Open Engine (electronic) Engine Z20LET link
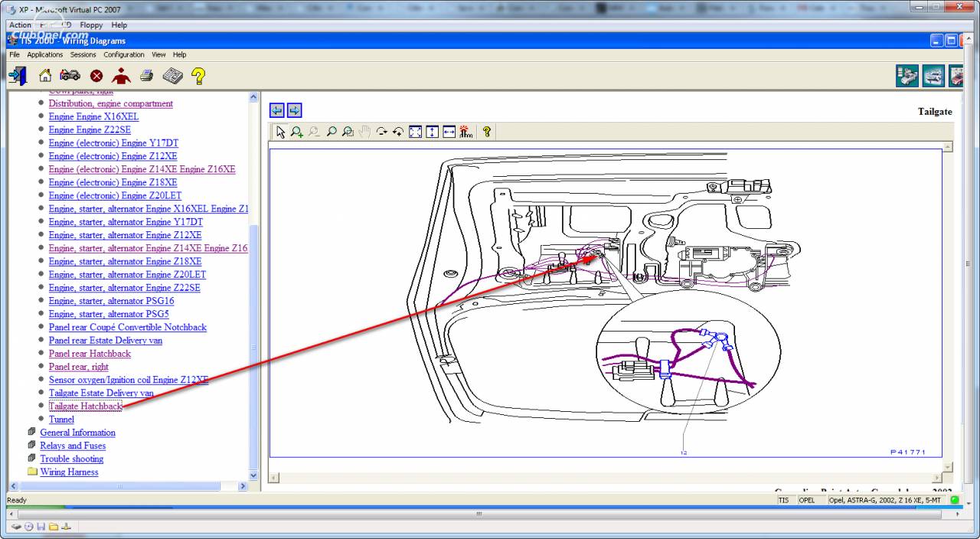The height and width of the screenshot is (539, 980). click(115, 195)
